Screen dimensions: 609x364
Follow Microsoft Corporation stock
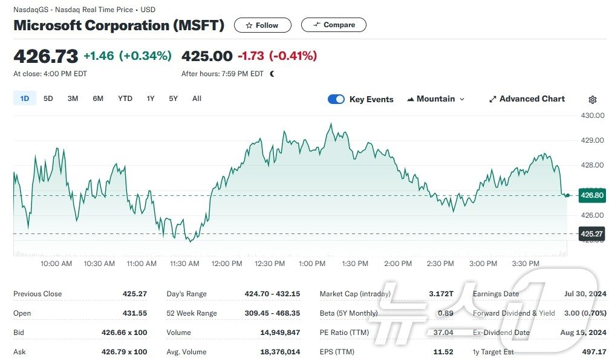(x=262, y=25)
